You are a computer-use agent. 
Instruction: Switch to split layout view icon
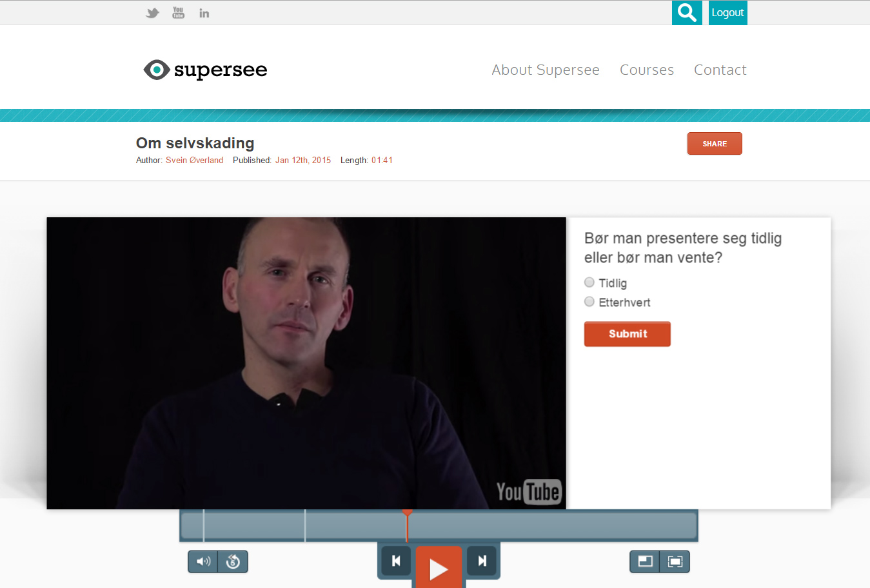[645, 562]
